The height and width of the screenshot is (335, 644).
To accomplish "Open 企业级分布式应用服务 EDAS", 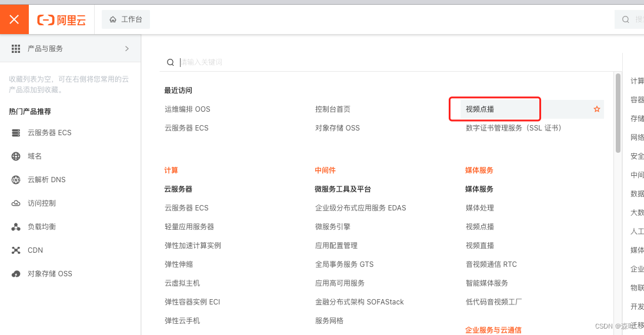I will coord(361,208).
